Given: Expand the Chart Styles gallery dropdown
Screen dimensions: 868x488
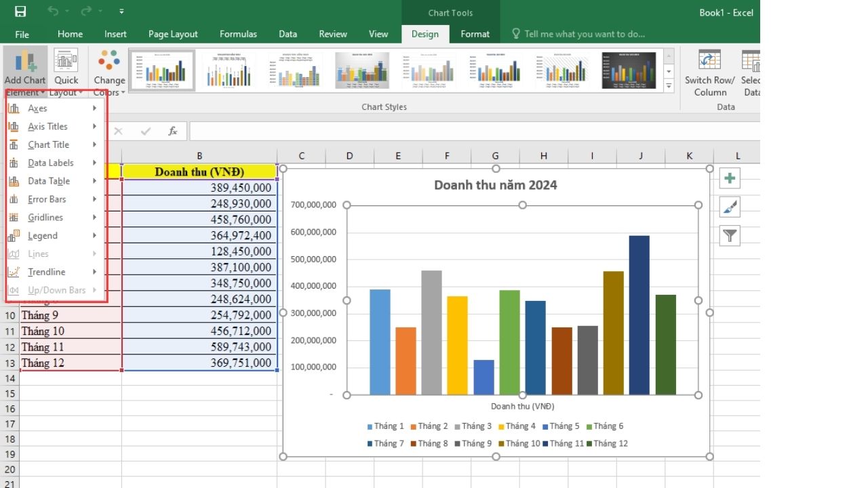Looking at the screenshot, I should click(x=669, y=86).
